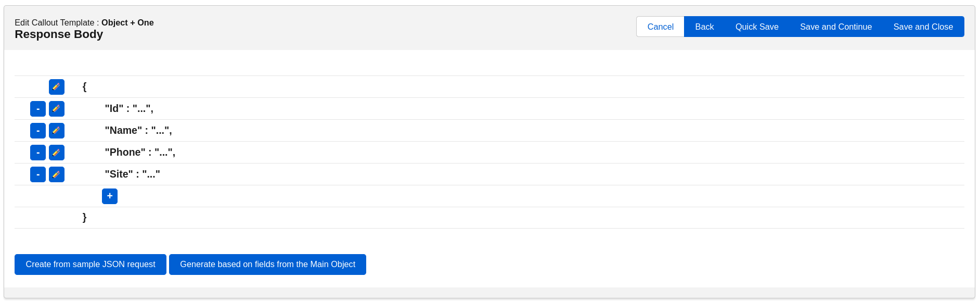Image resolution: width=980 pixels, height=302 pixels.
Task: Remove the Id field with its minus icon
Action: (38, 109)
